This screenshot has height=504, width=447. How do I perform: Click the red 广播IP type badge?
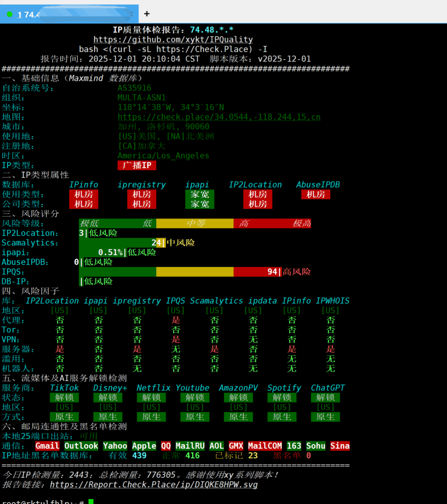[x=137, y=165]
